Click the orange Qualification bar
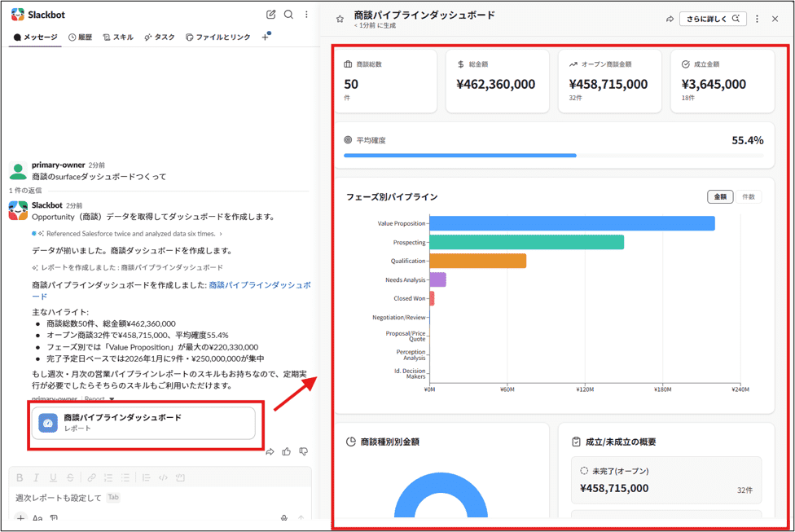The width and height of the screenshot is (795, 532). click(x=477, y=261)
